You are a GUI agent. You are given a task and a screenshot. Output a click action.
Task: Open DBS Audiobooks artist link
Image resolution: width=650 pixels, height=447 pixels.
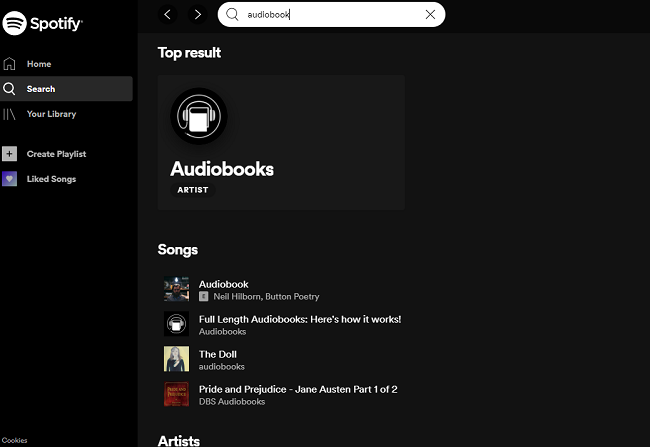coord(232,402)
